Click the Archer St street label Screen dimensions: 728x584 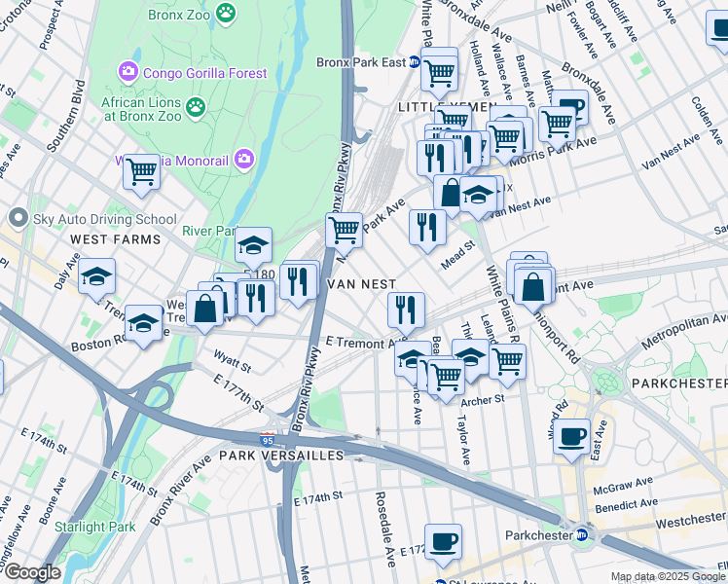pos(483,401)
